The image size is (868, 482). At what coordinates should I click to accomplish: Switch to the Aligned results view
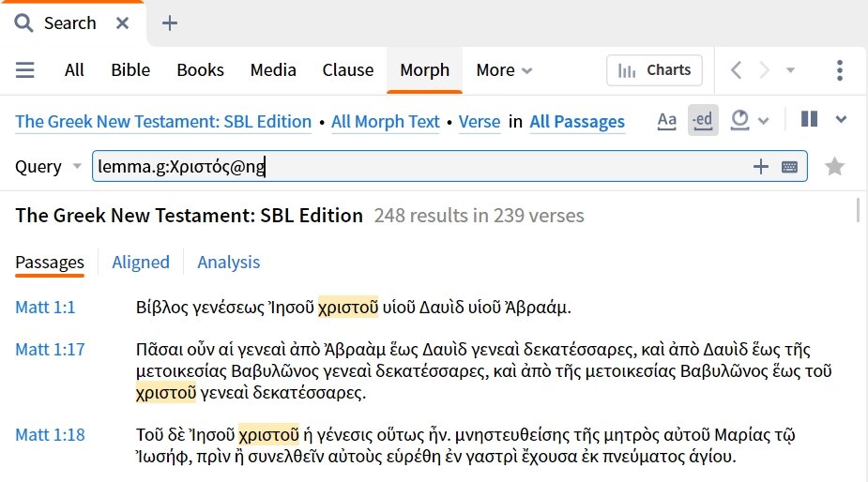click(141, 263)
